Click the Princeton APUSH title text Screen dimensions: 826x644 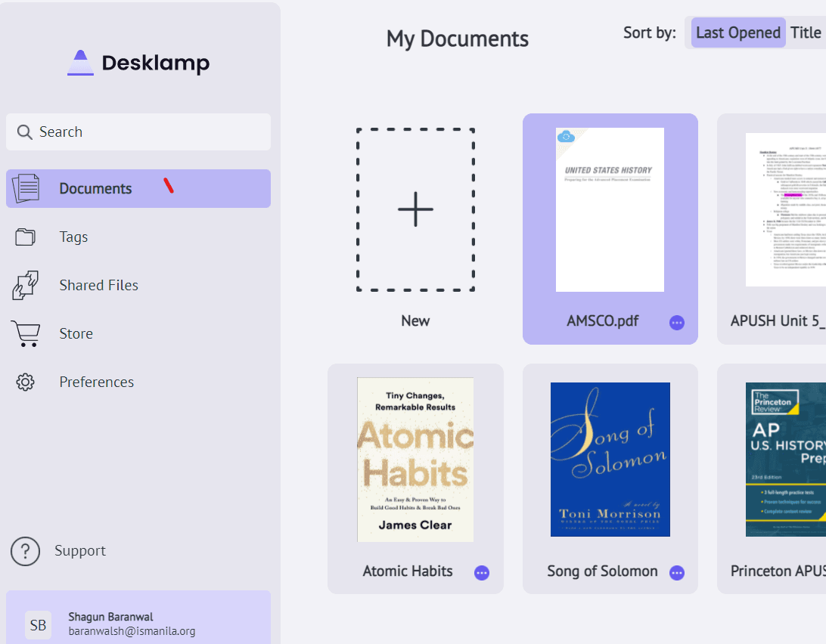tap(778, 571)
